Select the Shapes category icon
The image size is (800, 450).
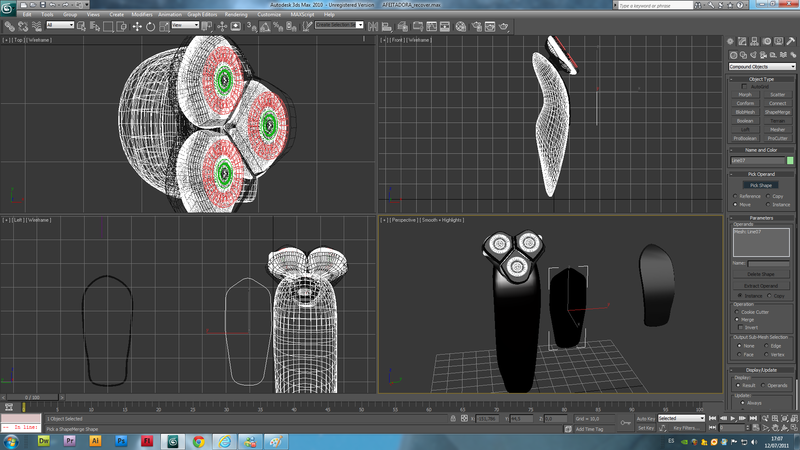coord(743,55)
